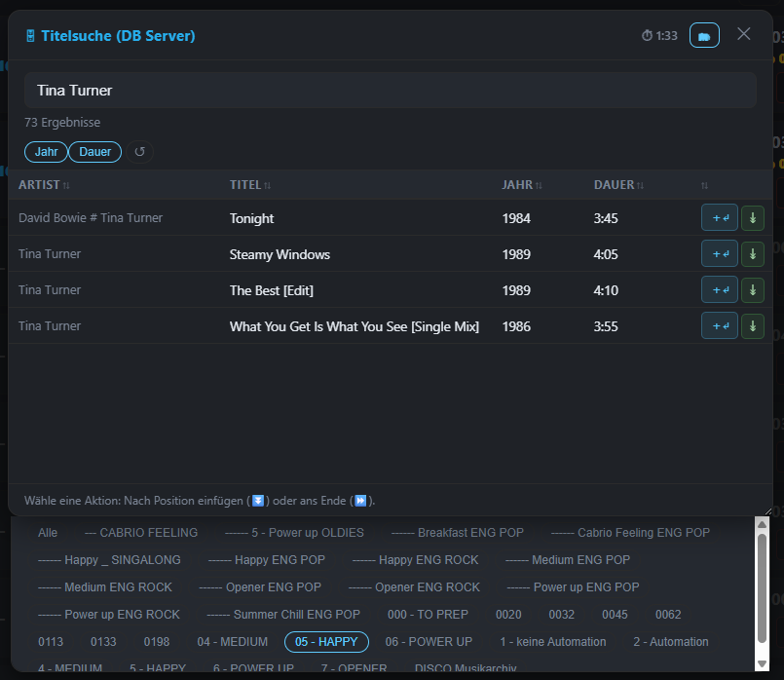Screen dimensions: 784x680
Task: Select category 0045
Action: coord(615,615)
